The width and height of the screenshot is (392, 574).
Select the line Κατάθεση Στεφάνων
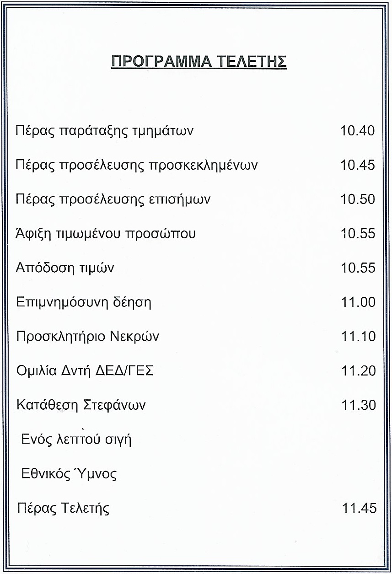coord(81,405)
